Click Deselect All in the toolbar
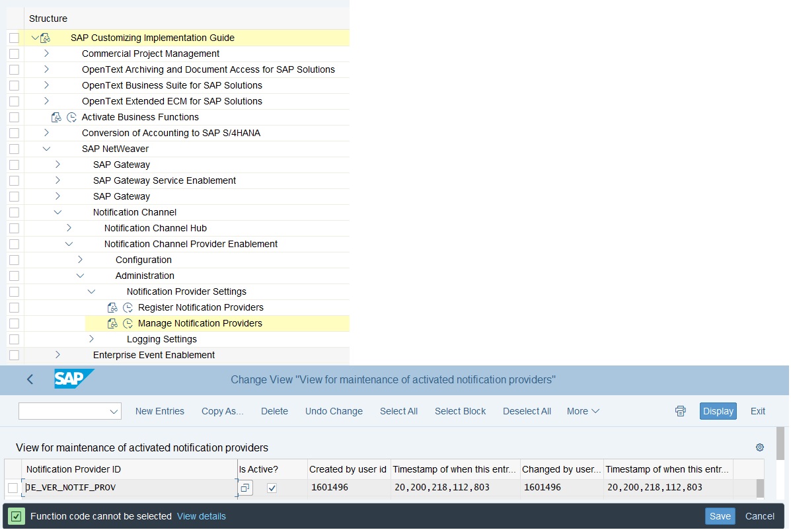 tap(527, 410)
